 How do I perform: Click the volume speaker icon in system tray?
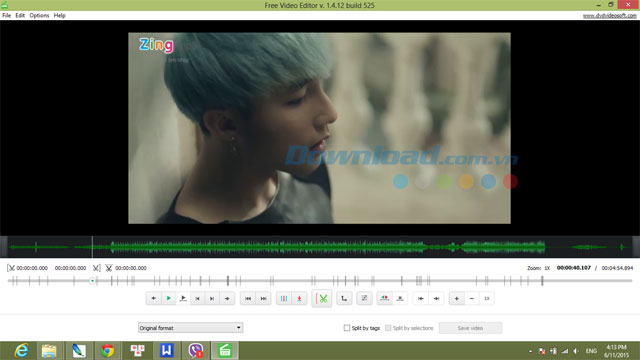(576, 351)
